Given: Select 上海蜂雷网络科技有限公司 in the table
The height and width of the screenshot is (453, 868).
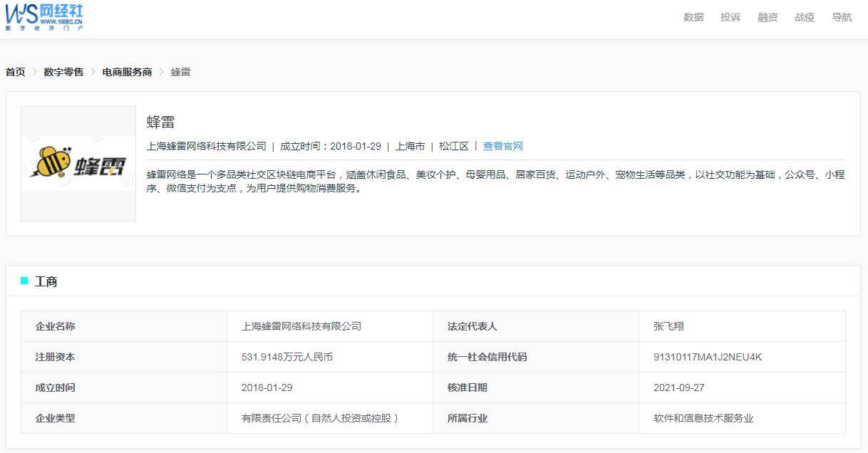Looking at the screenshot, I should click(x=301, y=326).
